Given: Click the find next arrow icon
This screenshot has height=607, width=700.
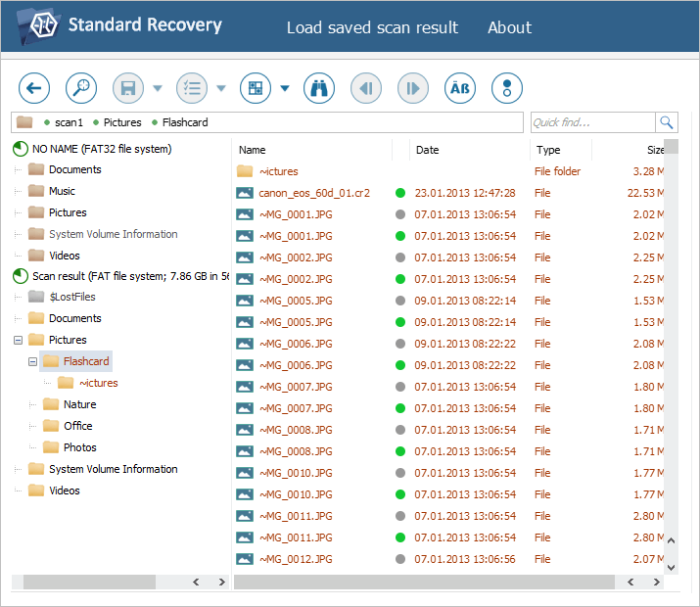Looking at the screenshot, I should coord(413,88).
